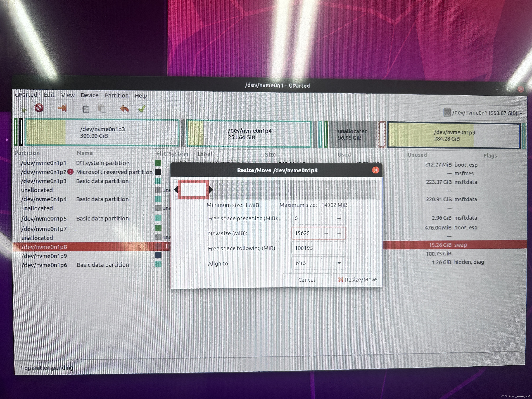This screenshot has width=532, height=399.
Task: Click the Cancel button in dialog
Action: click(306, 280)
